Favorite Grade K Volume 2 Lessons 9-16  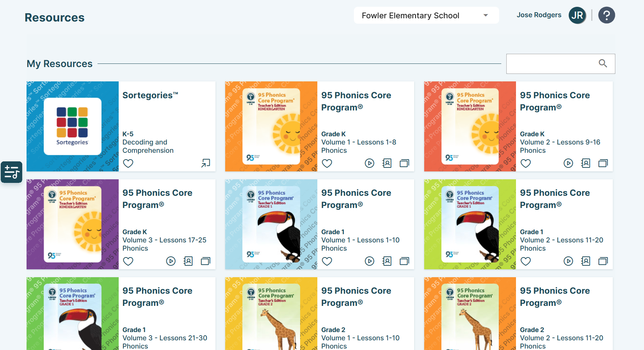(526, 164)
